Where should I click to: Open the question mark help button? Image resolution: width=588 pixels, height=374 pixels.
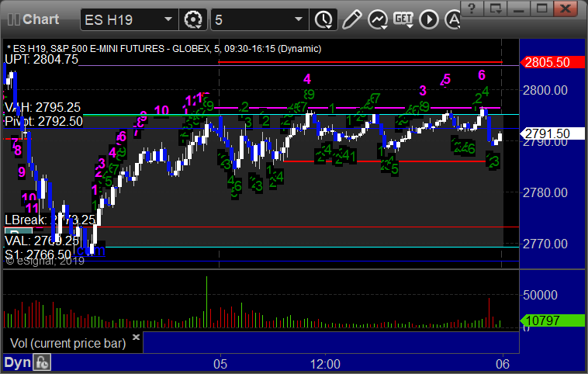tap(472, 9)
